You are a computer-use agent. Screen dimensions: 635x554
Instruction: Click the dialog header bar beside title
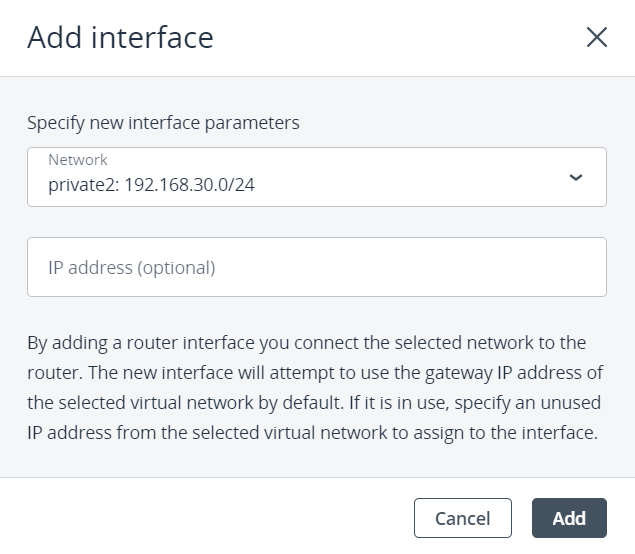[400, 38]
